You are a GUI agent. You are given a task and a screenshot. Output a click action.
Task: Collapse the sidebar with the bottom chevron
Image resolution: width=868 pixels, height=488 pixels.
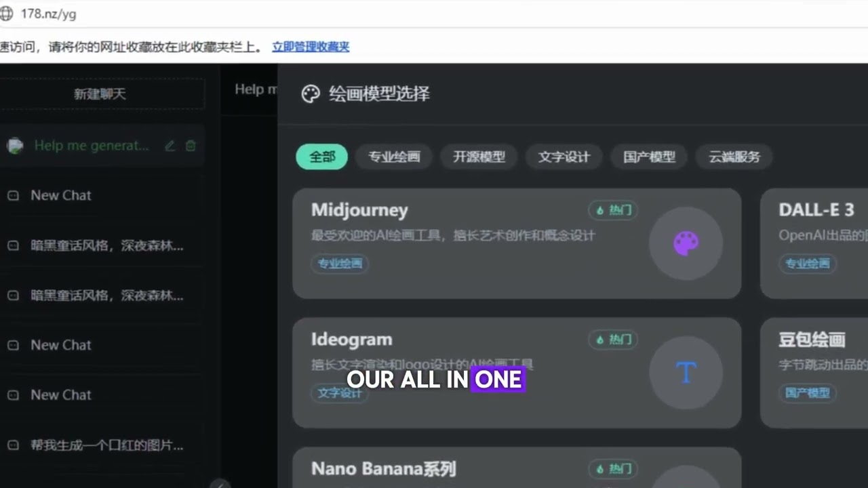coord(219,484)
